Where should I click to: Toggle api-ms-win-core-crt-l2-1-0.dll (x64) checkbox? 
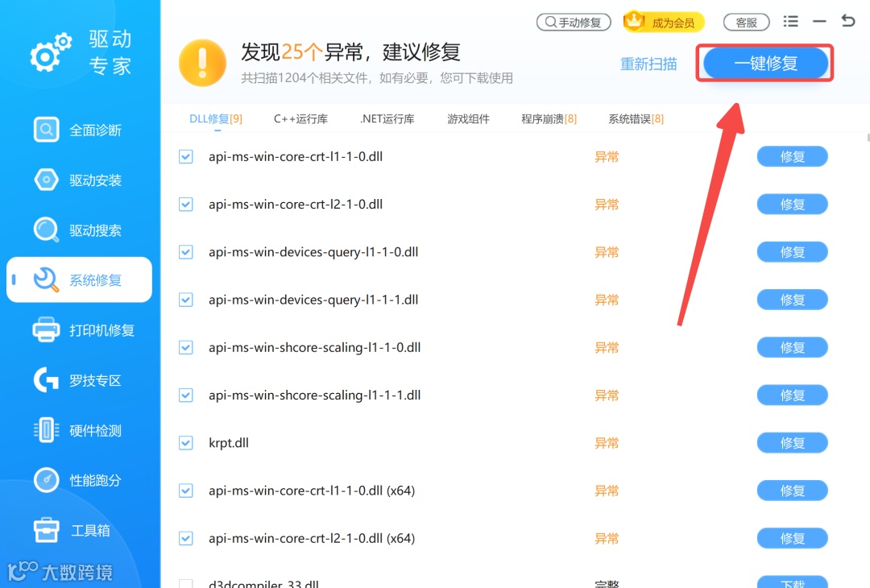(x=186, y=538)
